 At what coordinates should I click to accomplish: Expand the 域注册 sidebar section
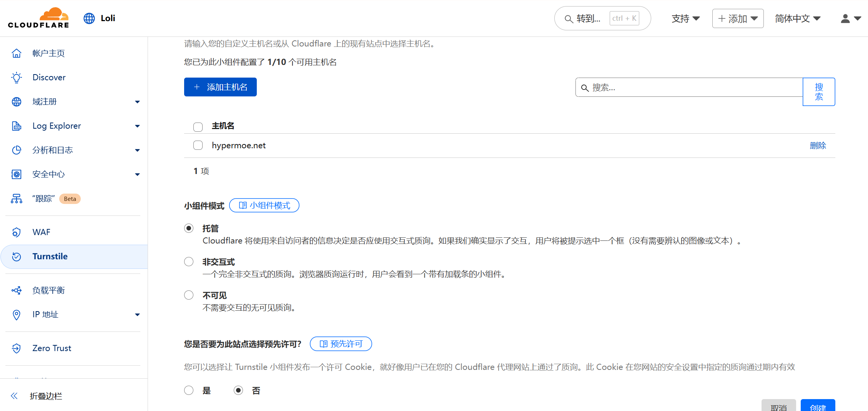pyautogui.click(x=137, y=102)
